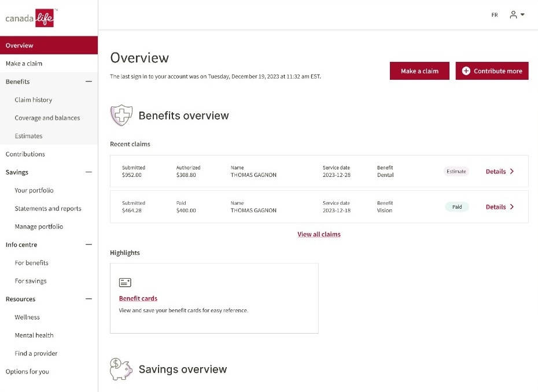Click the arrow next to Vision claim Details
This screenshot has width=538, height=392.
coord(512,207)
